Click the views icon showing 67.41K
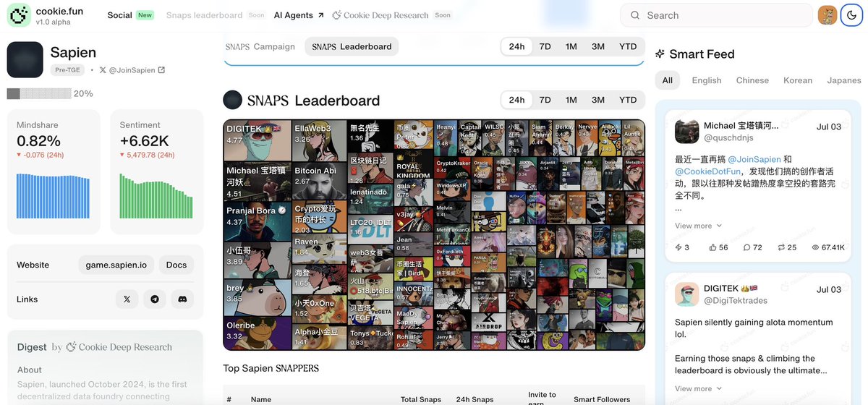The height and width of the screenshot is (405, 868). click(x=815, y=247)
